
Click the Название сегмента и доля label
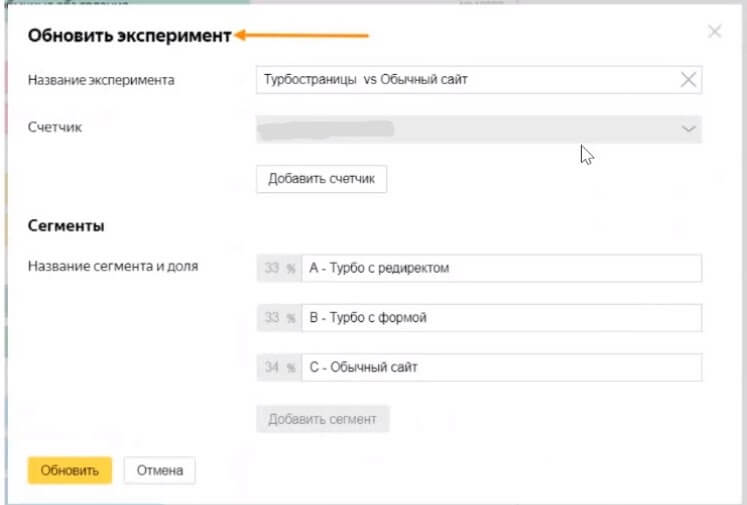(113, 266)
